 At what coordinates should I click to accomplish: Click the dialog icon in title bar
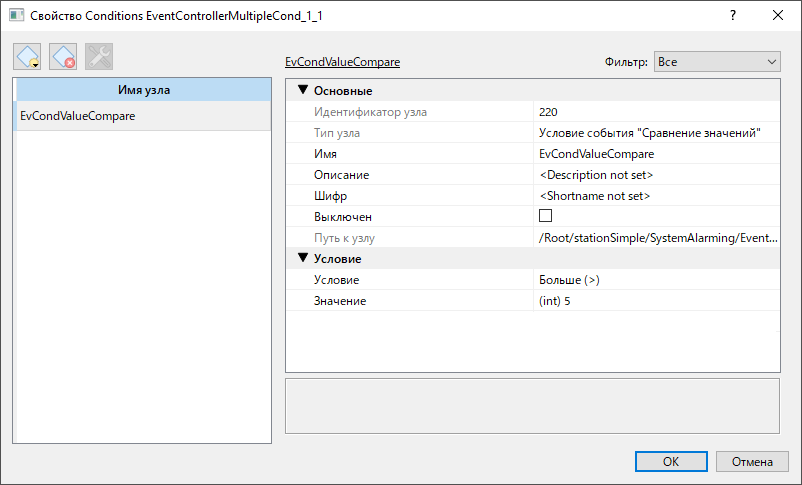(16, 15)
